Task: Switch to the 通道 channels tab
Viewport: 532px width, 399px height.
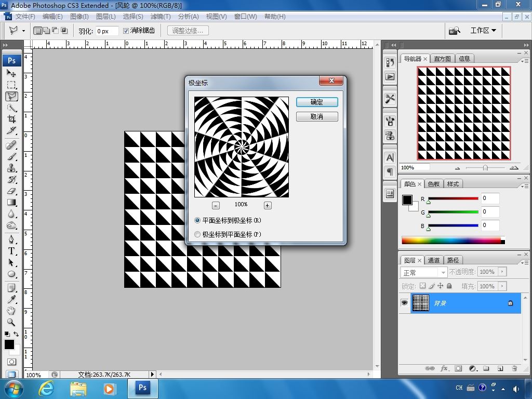Action: point(434,260)
